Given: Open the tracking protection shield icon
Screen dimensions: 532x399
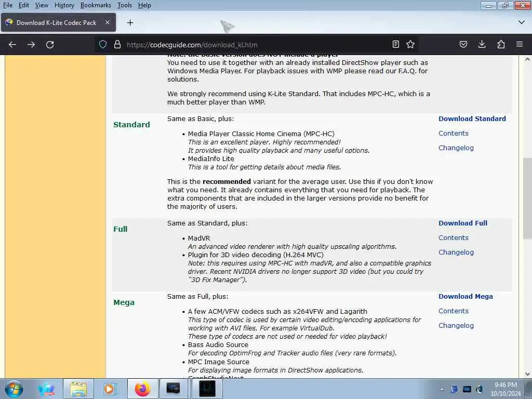Looking at the screenshot, I should 103,45.
